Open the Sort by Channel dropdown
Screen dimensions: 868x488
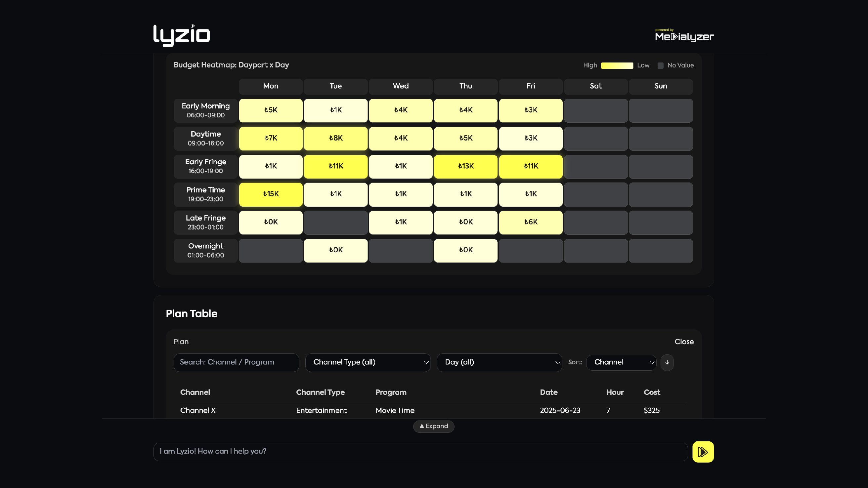pyautogui.click(x=621, y=362)
